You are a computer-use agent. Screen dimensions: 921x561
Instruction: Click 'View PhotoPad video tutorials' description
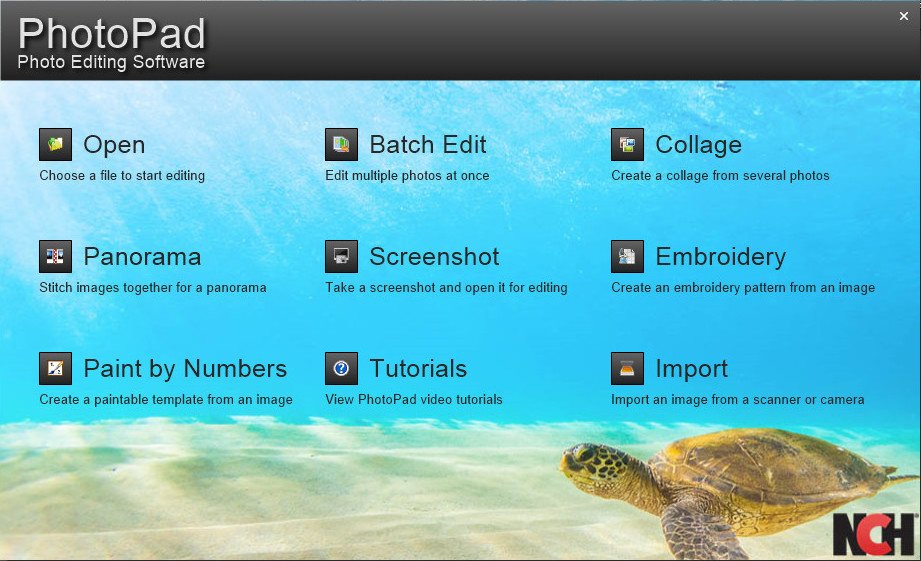coord(414,400)
